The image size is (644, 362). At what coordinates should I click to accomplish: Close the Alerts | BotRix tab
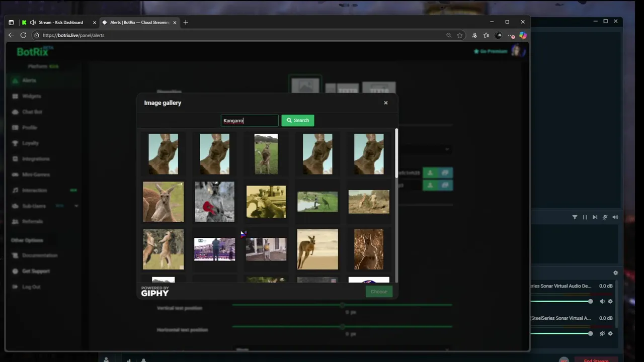click(x=175, y=22)
